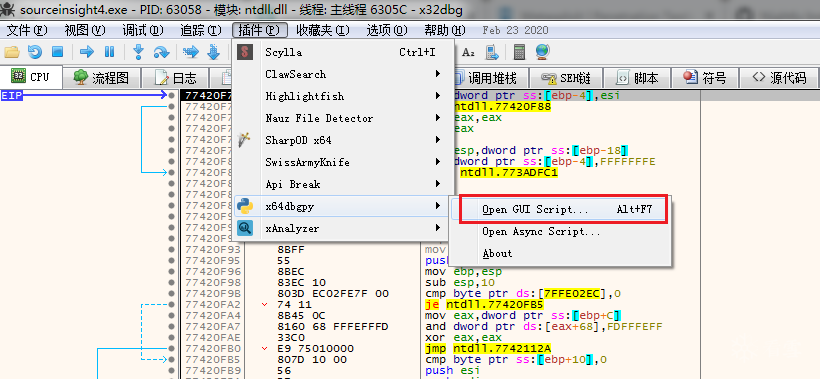Viewport: 820px width, 379px height.
Task: Click the device toolbar icon beside A₂
Action: click(492, 52)
